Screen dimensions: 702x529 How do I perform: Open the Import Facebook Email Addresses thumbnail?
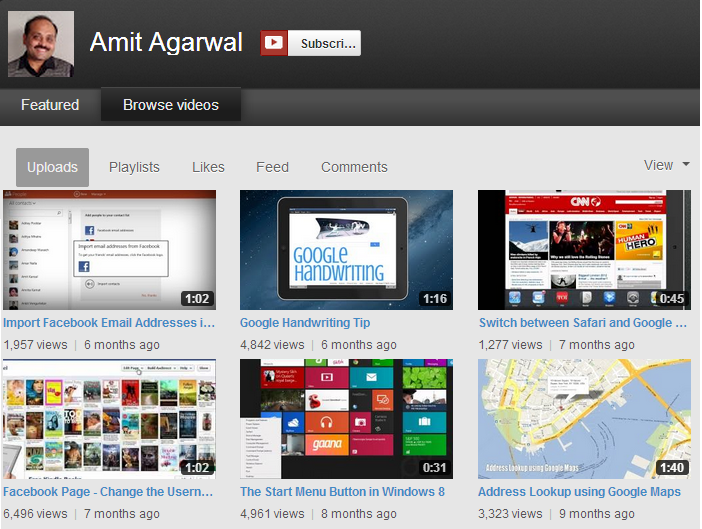[x=109, y=250]
